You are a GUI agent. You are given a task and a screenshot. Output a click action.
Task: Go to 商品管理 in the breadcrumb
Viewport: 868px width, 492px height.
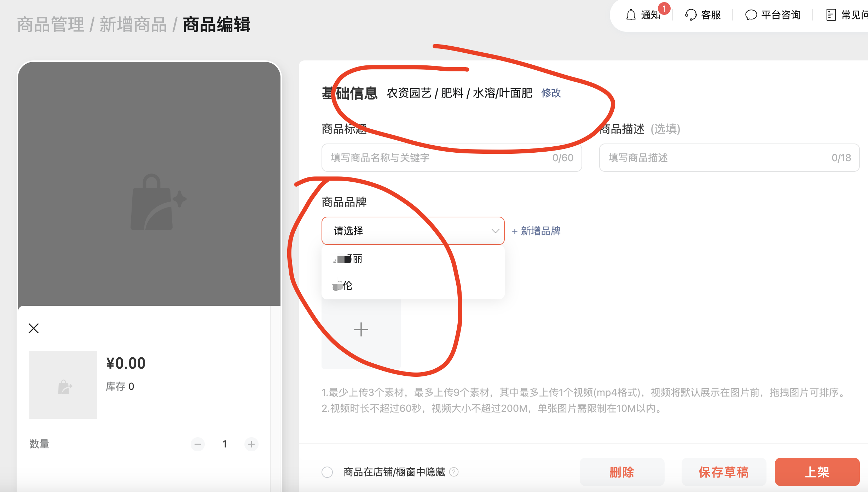[x=51, y=25]
